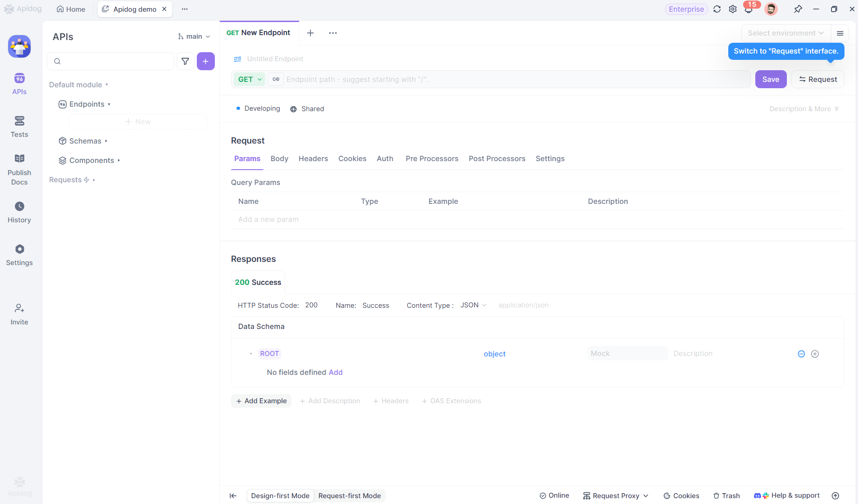Viewport: 858px width, 504px height.
Task: Switch to the Headers tab
Action: (x=313, y=158)
